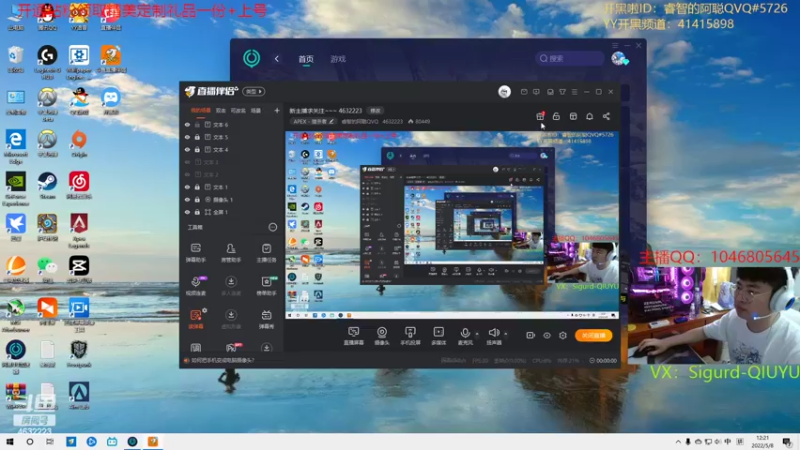Open the gift box icon with red badge

(540, 116)
